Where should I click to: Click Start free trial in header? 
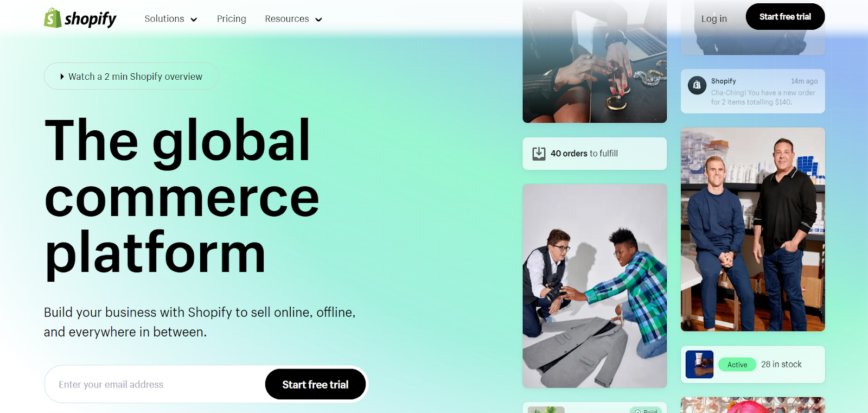tap(785, 17)
